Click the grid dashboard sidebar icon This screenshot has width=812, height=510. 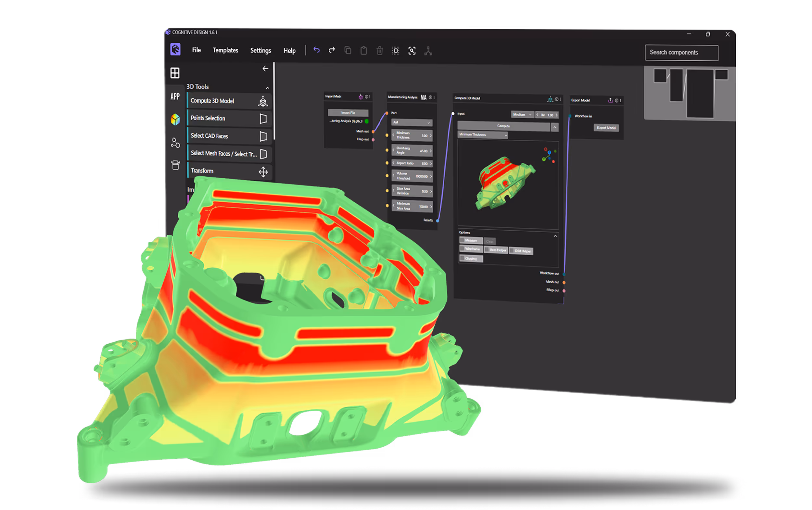[175, 73]
